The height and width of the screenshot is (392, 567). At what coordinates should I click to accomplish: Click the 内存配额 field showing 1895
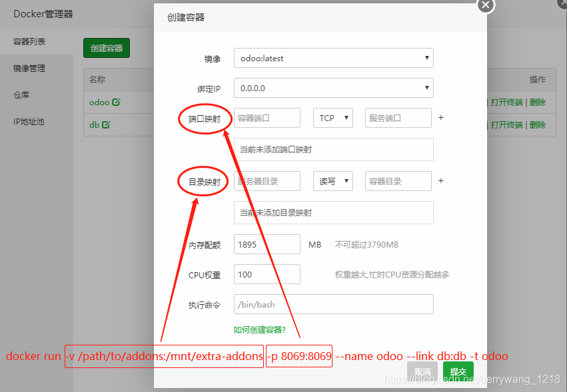point(267,245)
